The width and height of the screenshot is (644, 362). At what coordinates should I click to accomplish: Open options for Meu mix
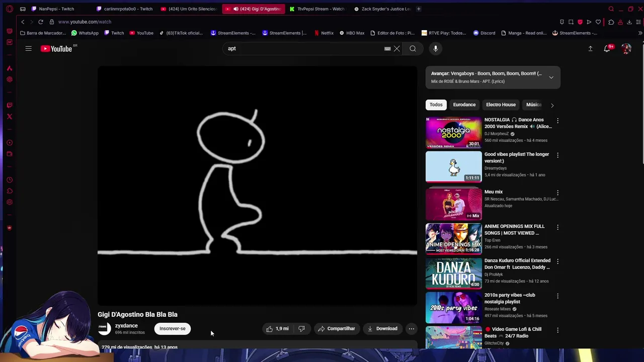click(x=557, y=193)
